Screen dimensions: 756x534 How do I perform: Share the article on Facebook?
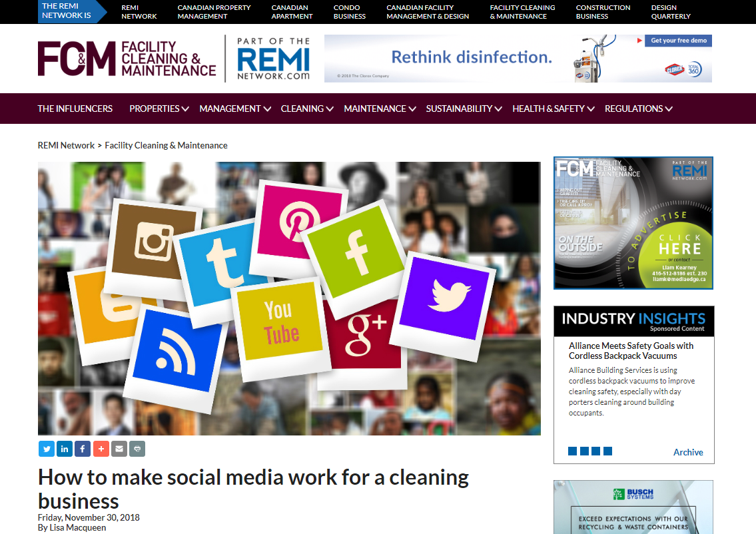click(x=83, y=449)
